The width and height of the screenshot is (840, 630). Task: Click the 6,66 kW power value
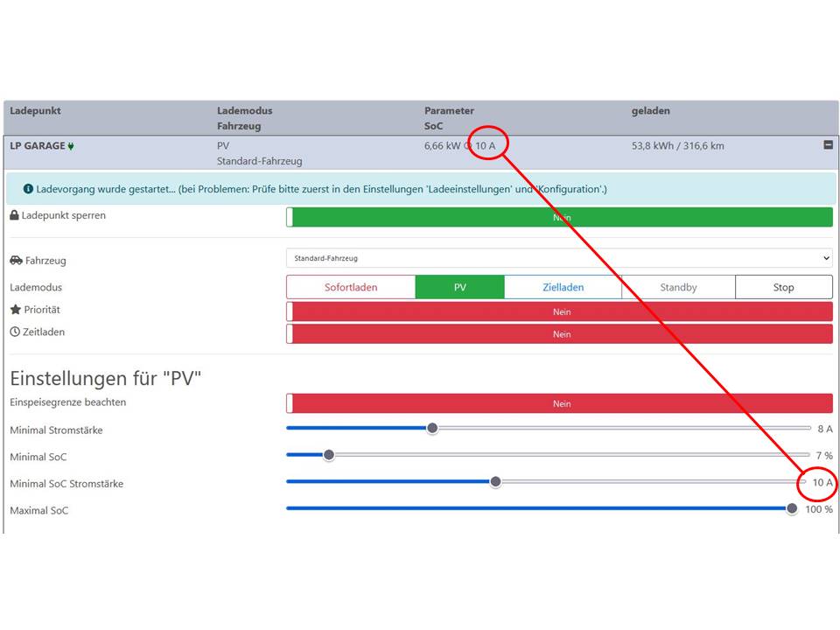pos(442,146)
